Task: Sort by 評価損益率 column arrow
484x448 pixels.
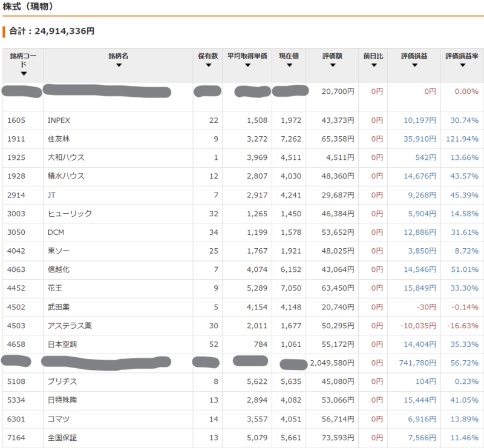Action: tap(462, 65)
